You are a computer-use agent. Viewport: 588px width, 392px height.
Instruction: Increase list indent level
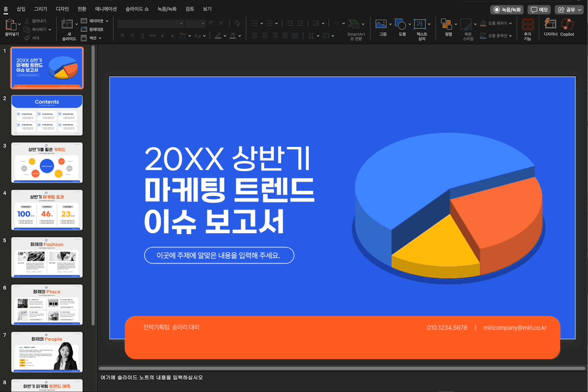[300, 23]
